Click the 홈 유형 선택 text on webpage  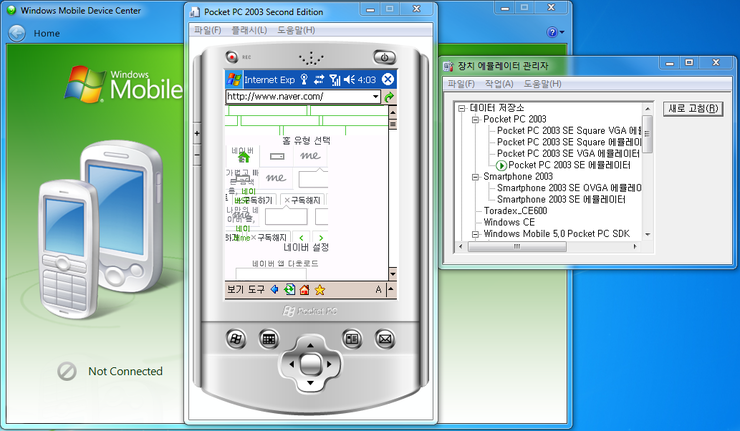pos(307,141)
